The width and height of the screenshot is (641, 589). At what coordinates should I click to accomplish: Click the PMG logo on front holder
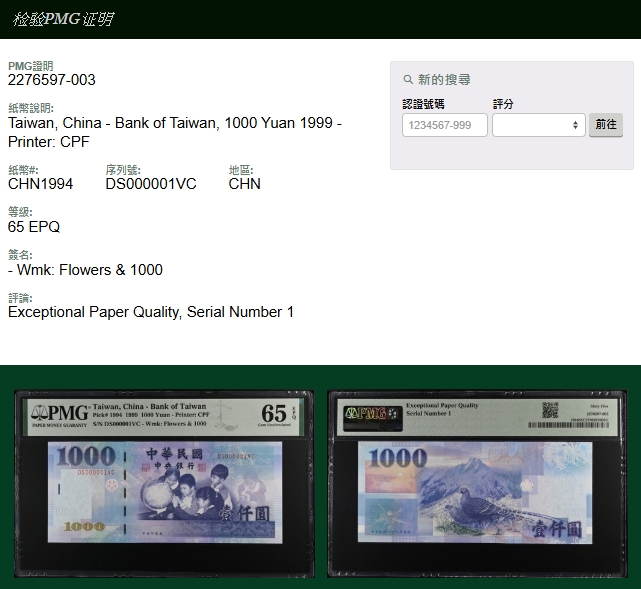(59, 413)
